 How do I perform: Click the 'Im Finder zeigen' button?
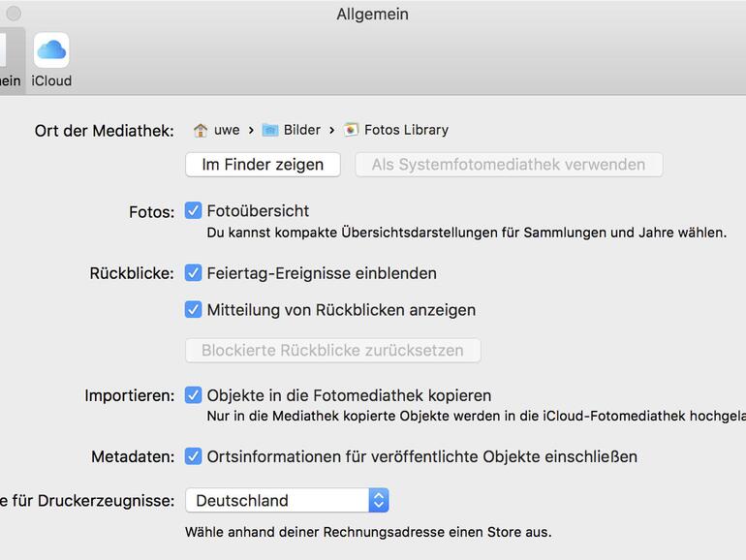pyautogui.click(x=263, y=165)
